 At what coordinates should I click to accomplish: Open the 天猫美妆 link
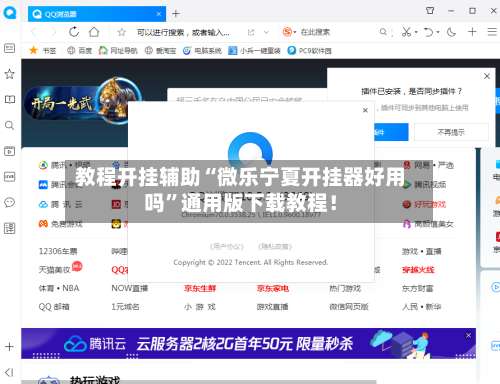[x=55, y=270]
